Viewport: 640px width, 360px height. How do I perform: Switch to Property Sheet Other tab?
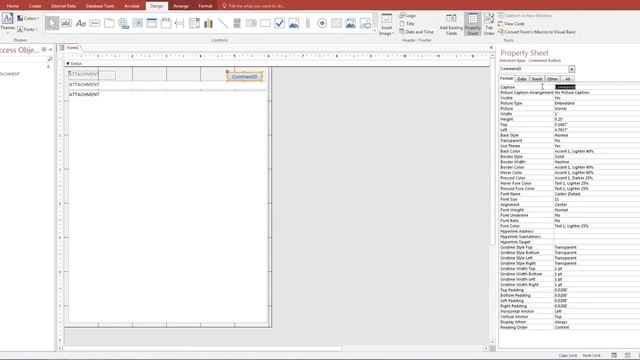552,79
